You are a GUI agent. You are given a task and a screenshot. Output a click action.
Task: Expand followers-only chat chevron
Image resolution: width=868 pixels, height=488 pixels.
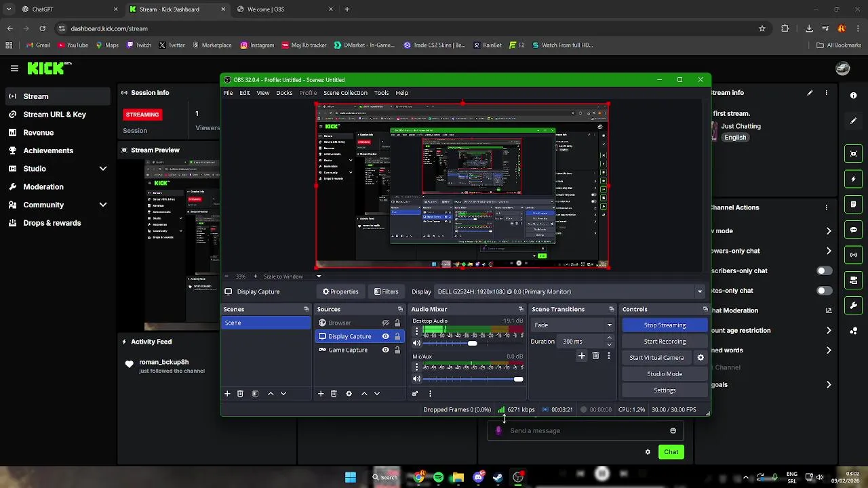point(829,251)
